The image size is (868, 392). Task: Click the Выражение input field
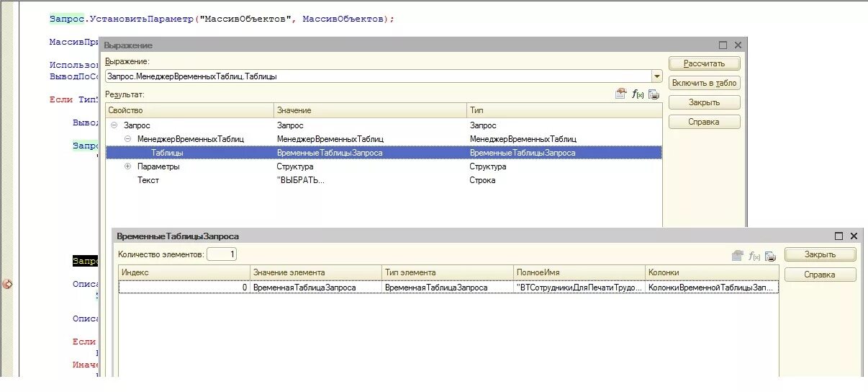(x=378, y=76)
